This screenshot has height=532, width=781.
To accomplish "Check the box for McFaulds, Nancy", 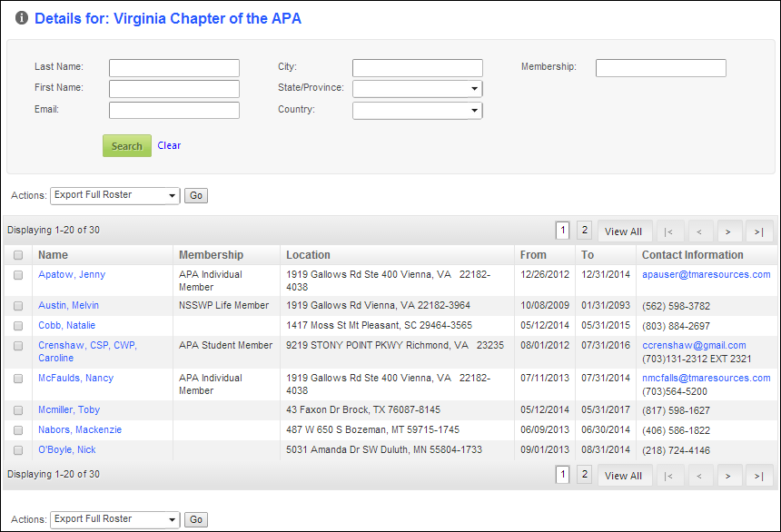I will pyautogui.click(x=18, y=379).
